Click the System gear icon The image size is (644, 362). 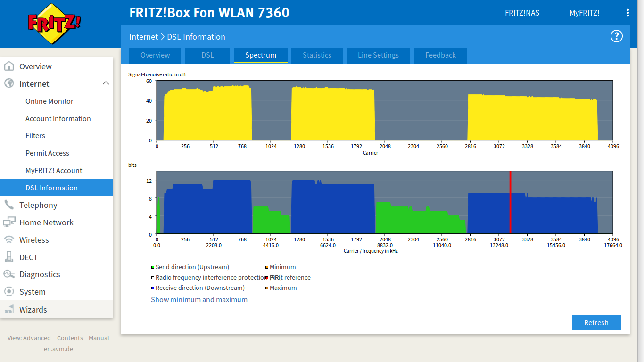(x=9, y=292)
